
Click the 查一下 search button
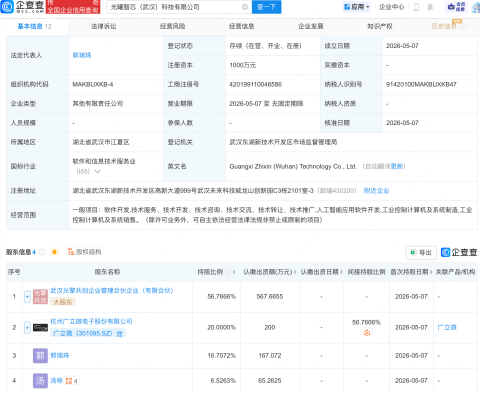click(266, 7)
